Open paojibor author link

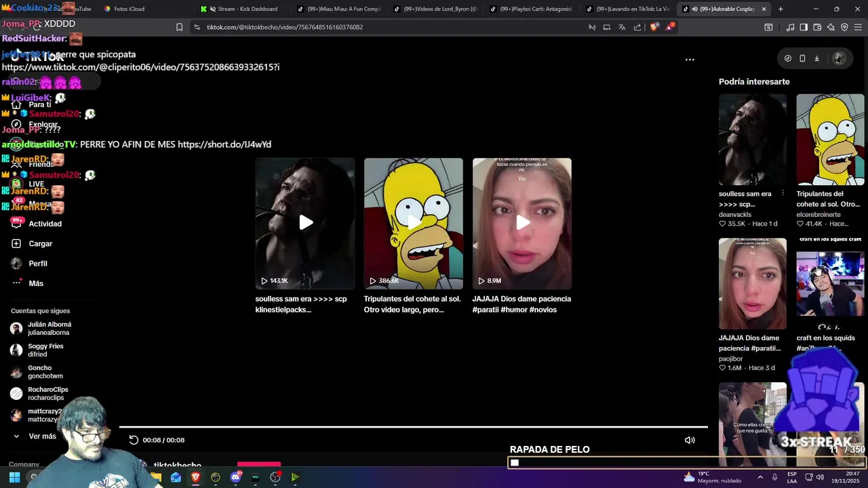pyautogui.click(x=730, y=359)
